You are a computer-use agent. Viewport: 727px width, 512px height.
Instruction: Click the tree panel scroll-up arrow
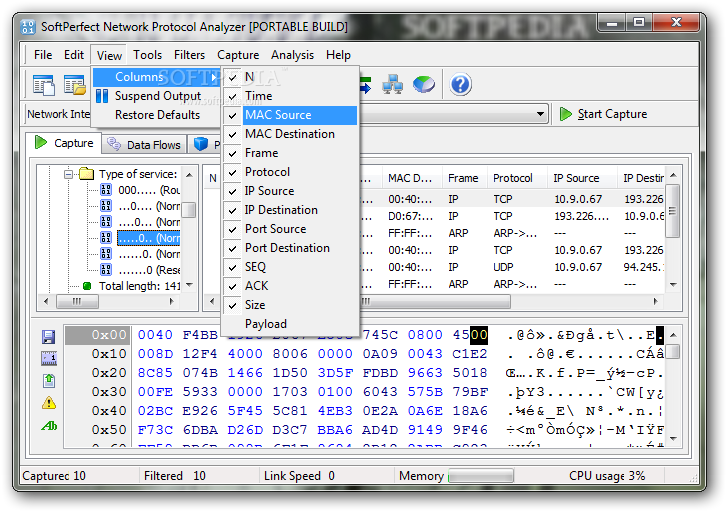tap(189, 175)
